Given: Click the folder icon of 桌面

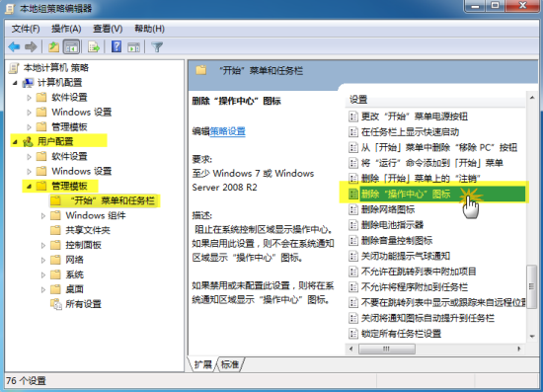Looking at the screenshot, I should click(x=55, y=289).
